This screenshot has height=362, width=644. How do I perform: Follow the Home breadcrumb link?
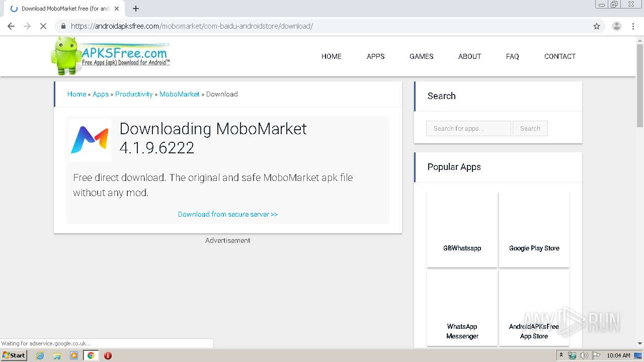[76, 94]
